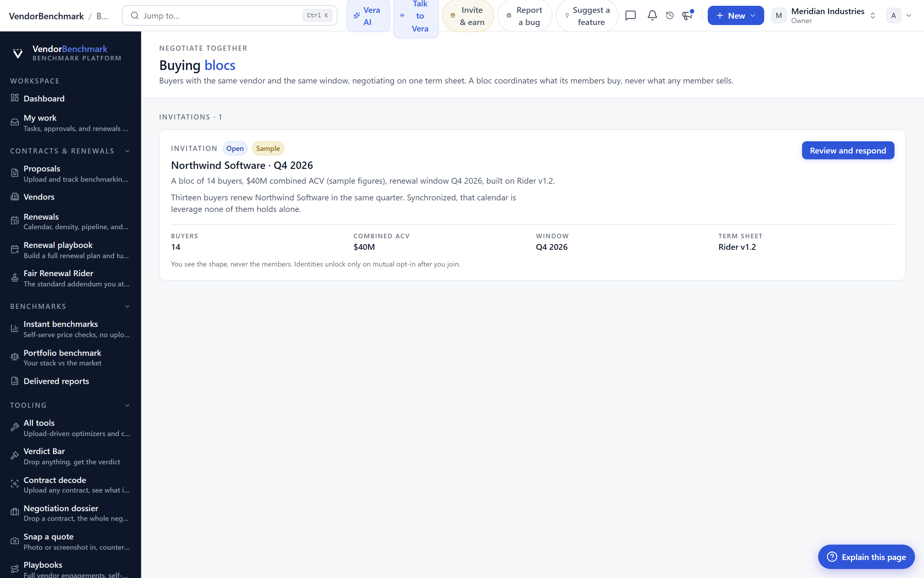The width and height of the screenshot is (924, 578).
Task: Open Proposals in sidebar
Action: pos(70,173)
